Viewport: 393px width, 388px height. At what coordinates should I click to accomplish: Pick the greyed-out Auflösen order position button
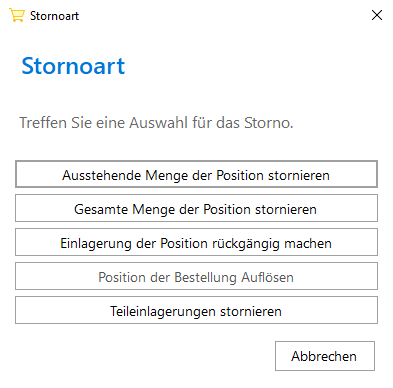click(196, 276)
